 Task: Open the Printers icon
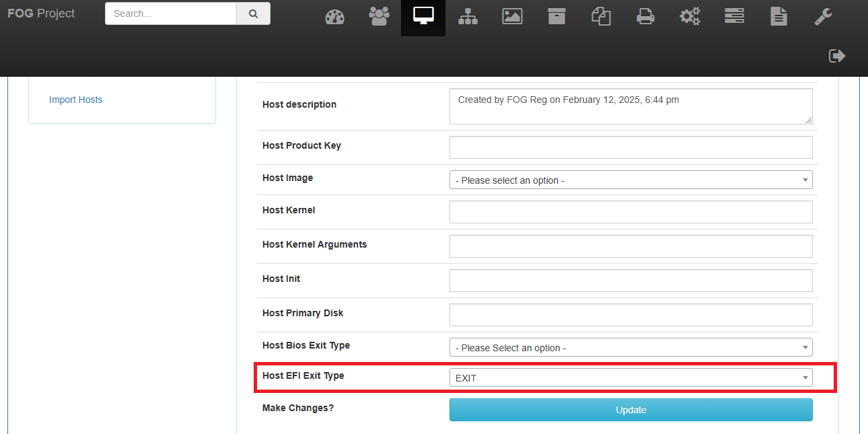coord(645,17)
